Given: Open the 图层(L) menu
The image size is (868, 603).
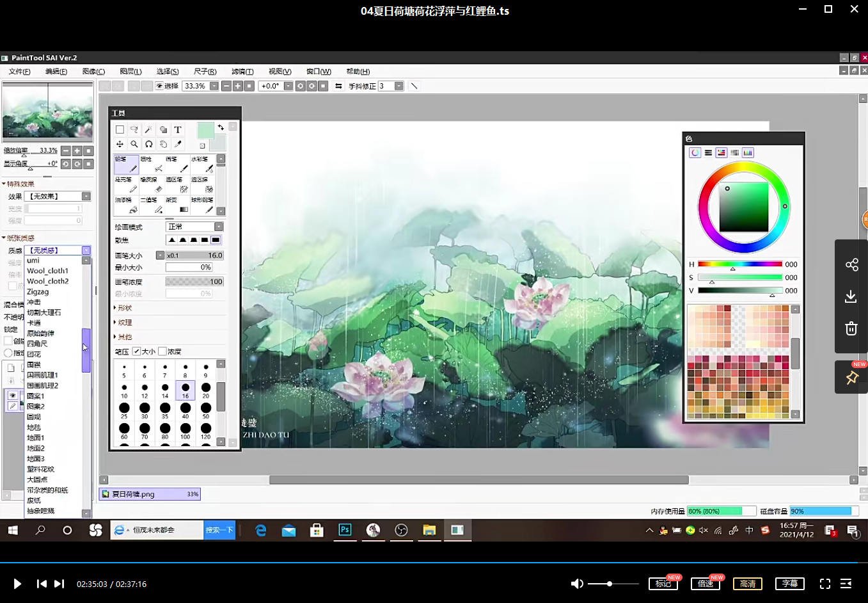Looking at the screenshot, I should pyautogui.click(x=130, y=71).
